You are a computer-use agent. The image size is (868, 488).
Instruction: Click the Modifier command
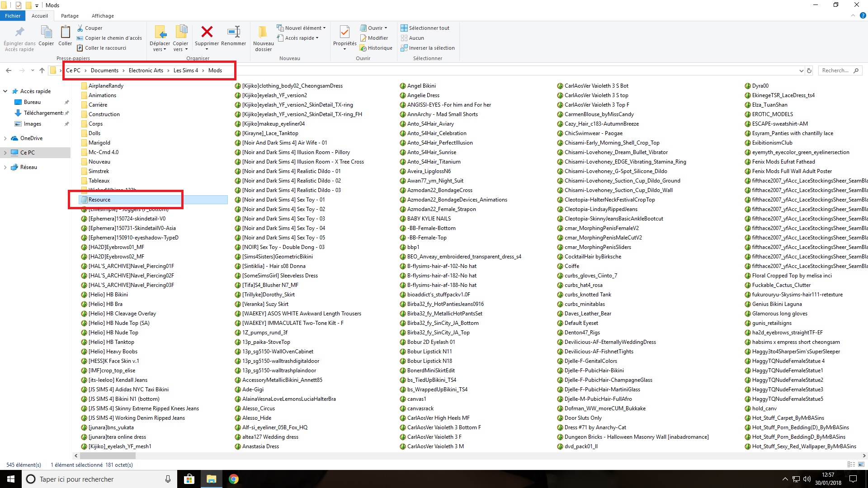tap(374, 38)
